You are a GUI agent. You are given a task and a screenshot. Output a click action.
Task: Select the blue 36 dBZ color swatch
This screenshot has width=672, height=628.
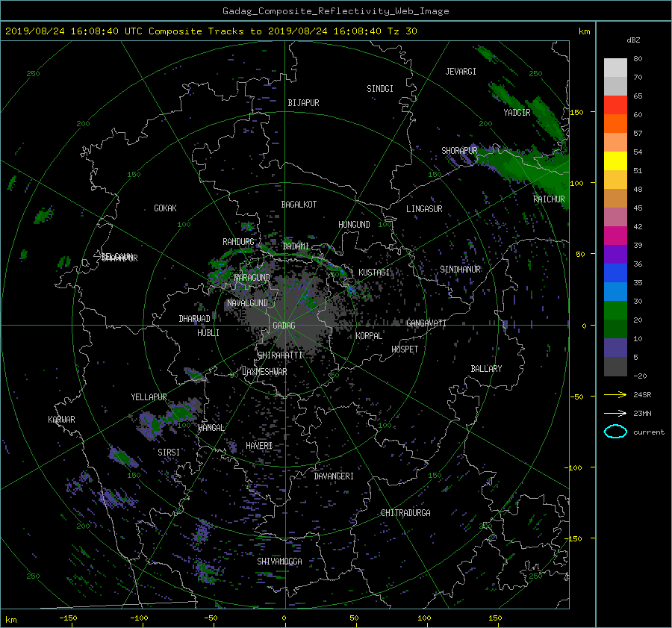pos(615,273)
